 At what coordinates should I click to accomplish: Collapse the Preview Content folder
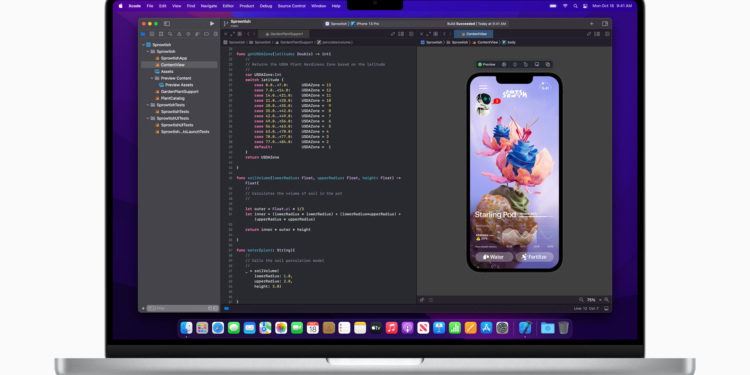[152, 78]
